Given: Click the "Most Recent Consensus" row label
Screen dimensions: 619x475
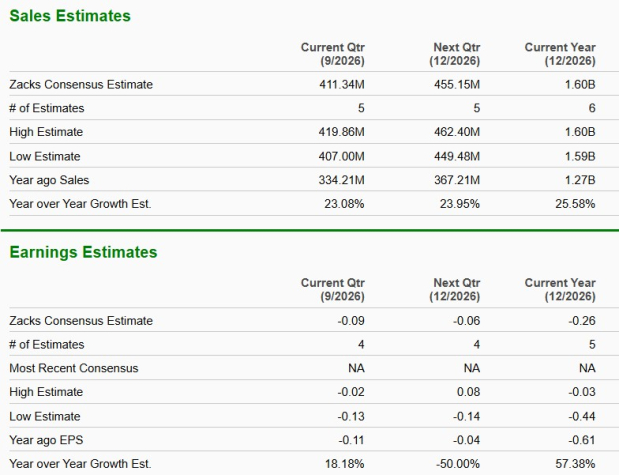Looking at the screenshot, I should (74, 368).
